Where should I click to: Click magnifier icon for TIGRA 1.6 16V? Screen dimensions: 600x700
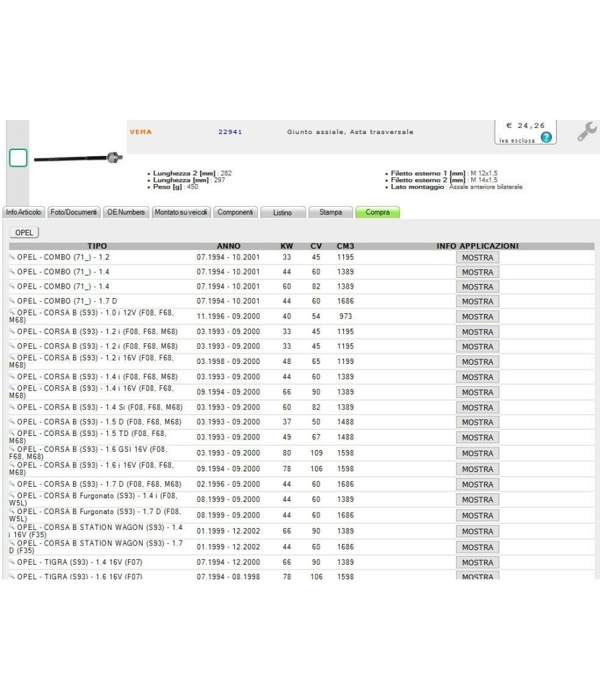pos(12,576)
